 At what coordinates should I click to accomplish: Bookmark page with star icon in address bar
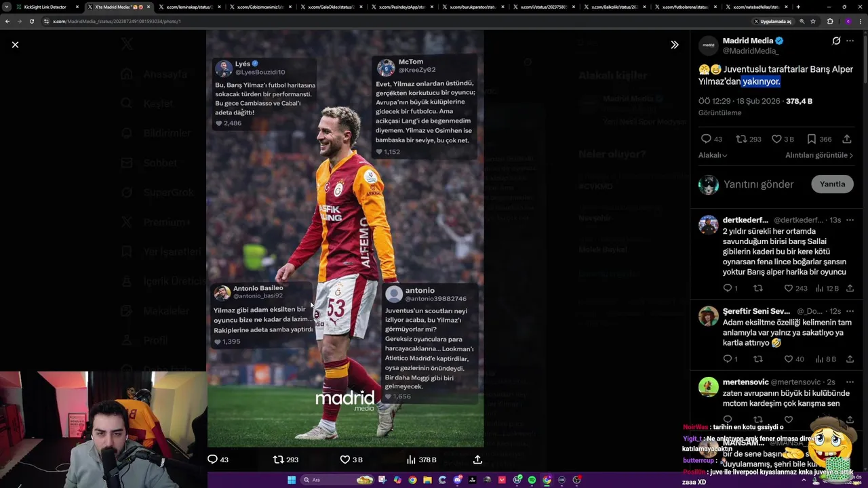(x=813, y=21)
